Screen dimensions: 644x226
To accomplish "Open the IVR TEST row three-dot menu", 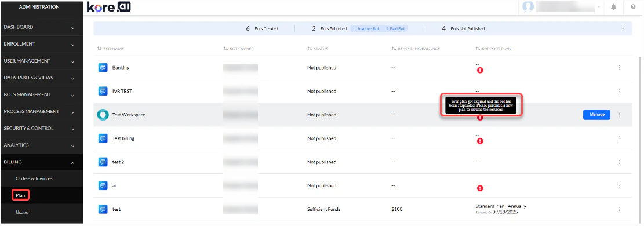I will (x=620, y=91).
